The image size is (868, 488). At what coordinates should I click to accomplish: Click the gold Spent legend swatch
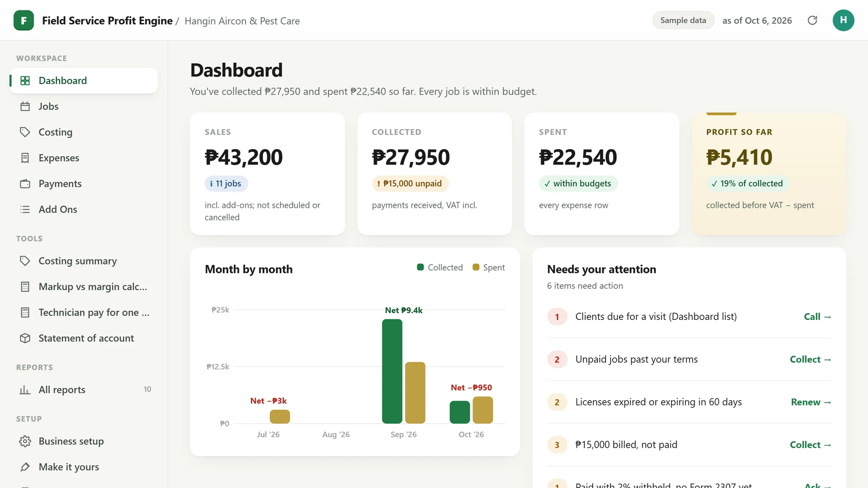(x=476, y=267)
